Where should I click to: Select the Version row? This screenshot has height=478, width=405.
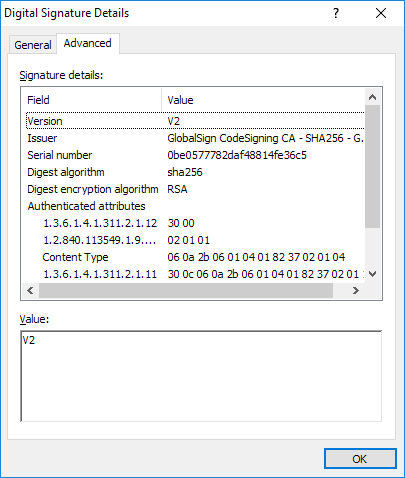point(195,121)
